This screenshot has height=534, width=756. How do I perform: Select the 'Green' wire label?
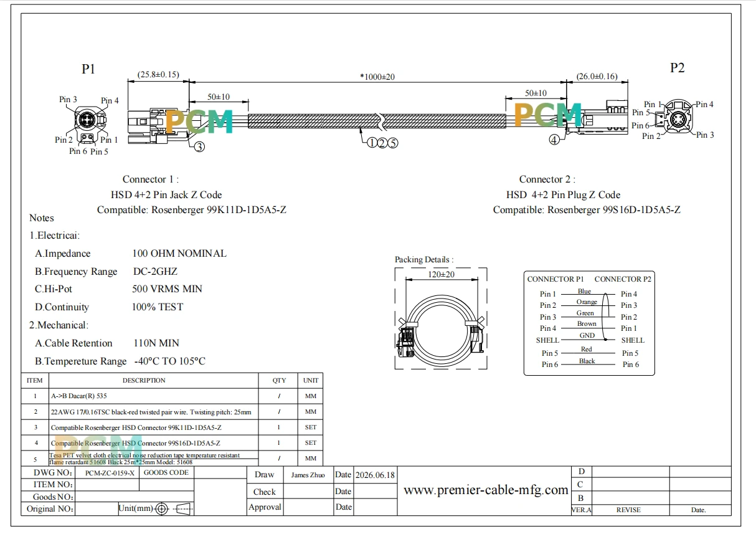tap(585, 313)
